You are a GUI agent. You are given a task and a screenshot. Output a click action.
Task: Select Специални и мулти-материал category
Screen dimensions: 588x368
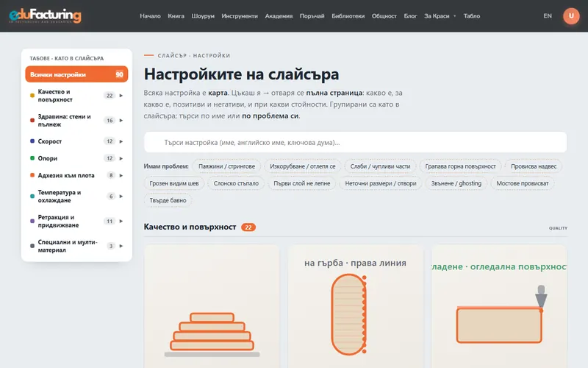(x=76, y=246)
